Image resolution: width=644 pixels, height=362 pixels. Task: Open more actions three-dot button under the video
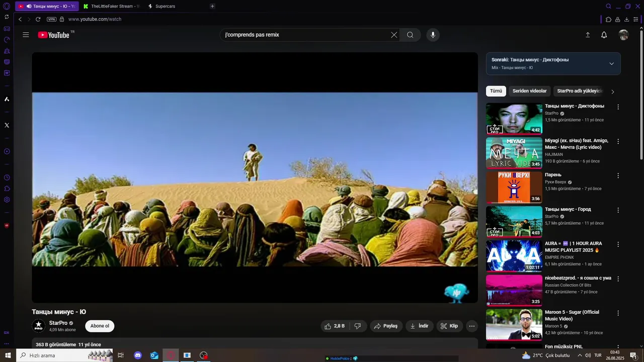[x=472, y=326]
